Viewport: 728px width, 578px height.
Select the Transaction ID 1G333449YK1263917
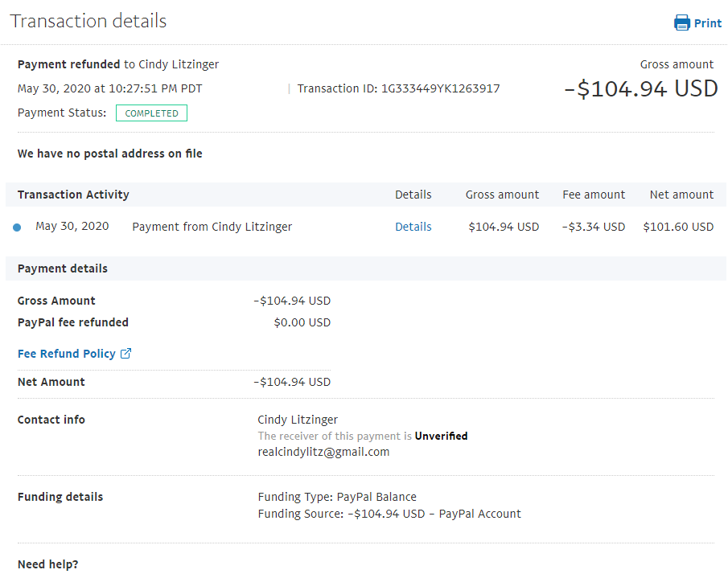tap(440, 88)
